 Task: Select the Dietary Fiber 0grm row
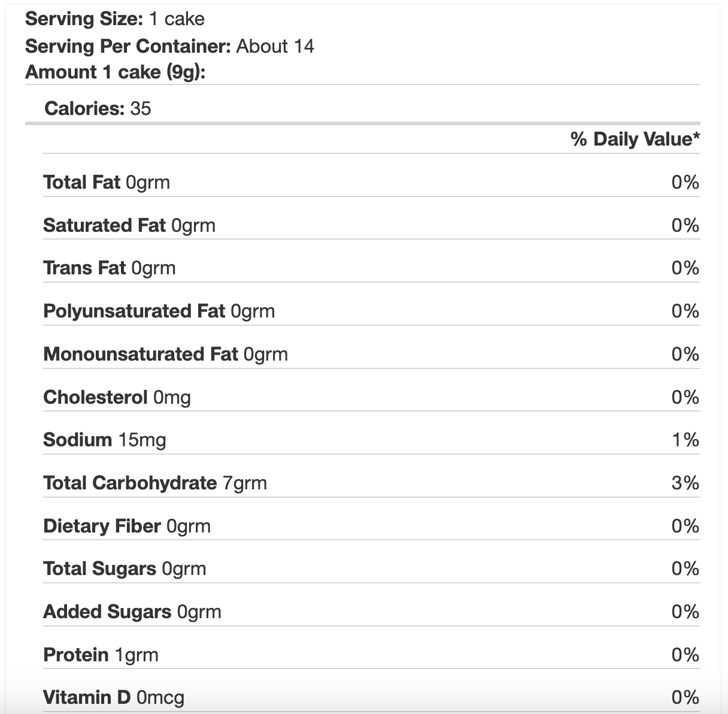click(x=371, y=526)
